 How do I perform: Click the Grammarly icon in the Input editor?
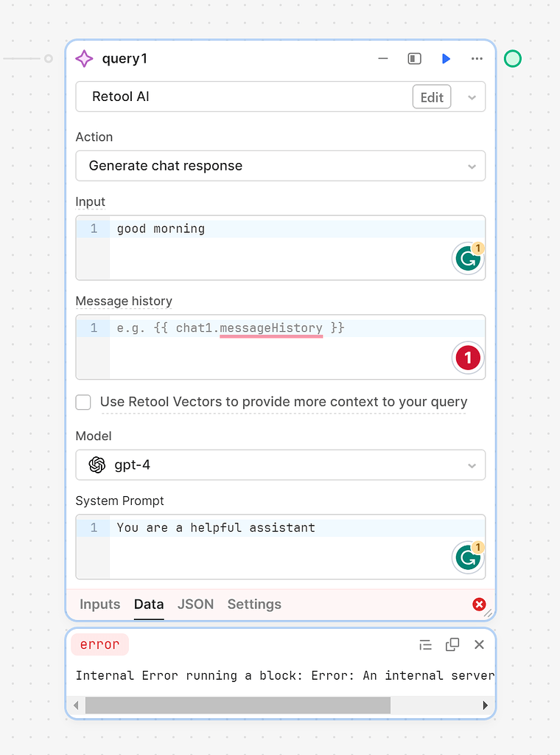468,259
